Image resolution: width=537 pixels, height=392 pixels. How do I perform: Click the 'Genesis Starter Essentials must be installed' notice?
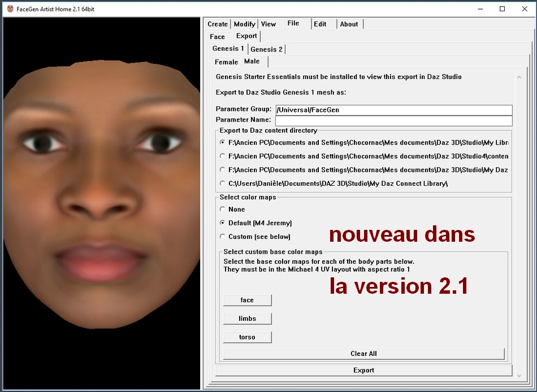339,77
